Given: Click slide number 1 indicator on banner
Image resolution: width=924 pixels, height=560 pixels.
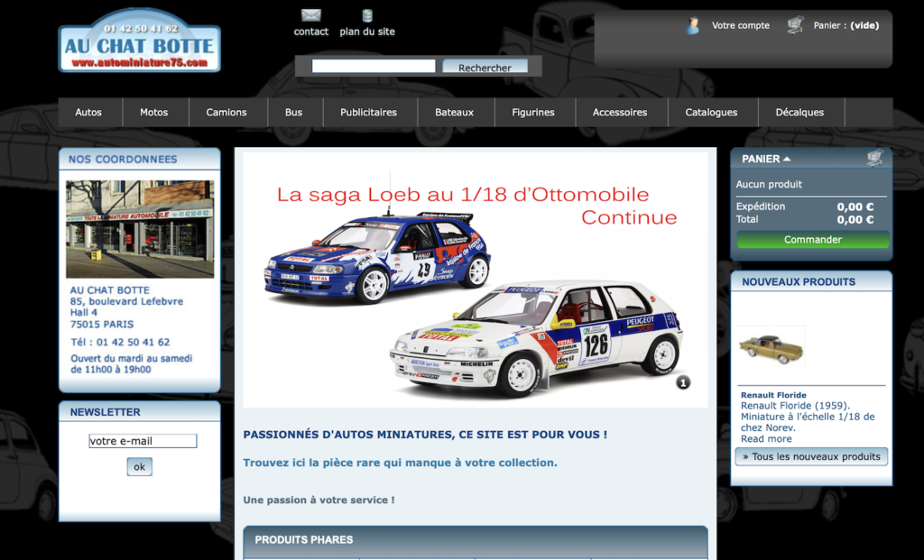Looking at the screenshot, I should [x=683, y=382].
